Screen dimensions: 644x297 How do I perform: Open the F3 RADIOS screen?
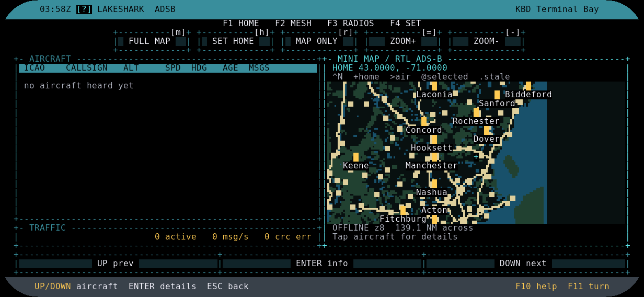(x=351, y=24)
